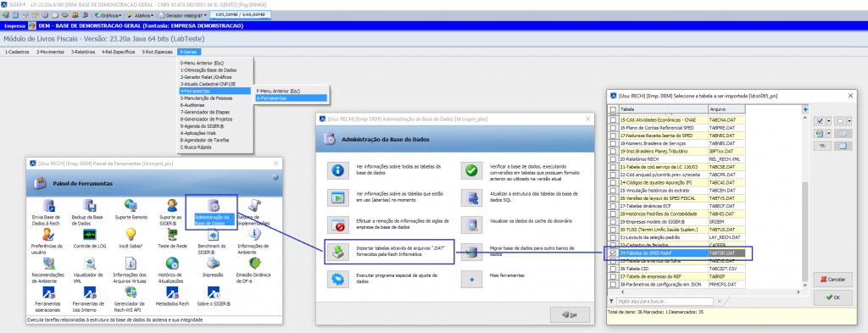
Task: Open Histórico de Atualizações icon
Action: pos(173,264)
